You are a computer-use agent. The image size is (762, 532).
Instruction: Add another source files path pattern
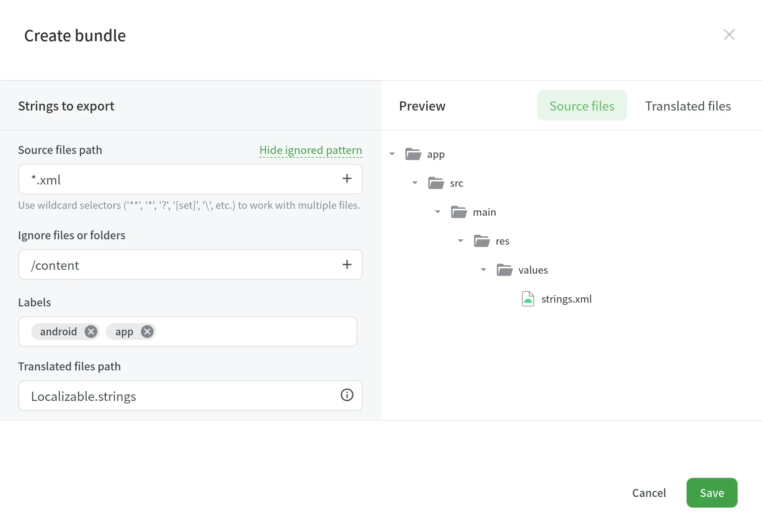[x=347, y=179]
